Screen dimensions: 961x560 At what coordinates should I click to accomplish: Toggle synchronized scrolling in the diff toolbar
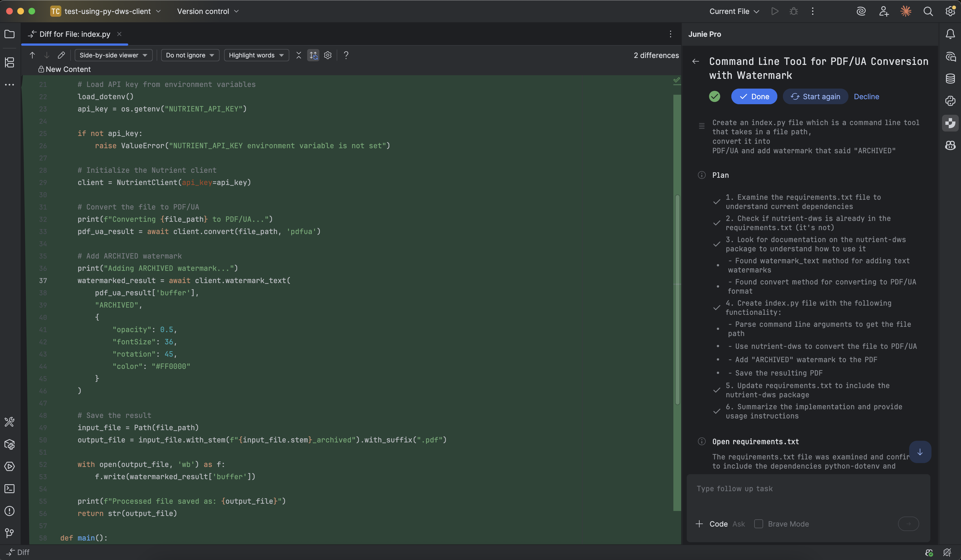pyautogui.click(x=314, y=55)
